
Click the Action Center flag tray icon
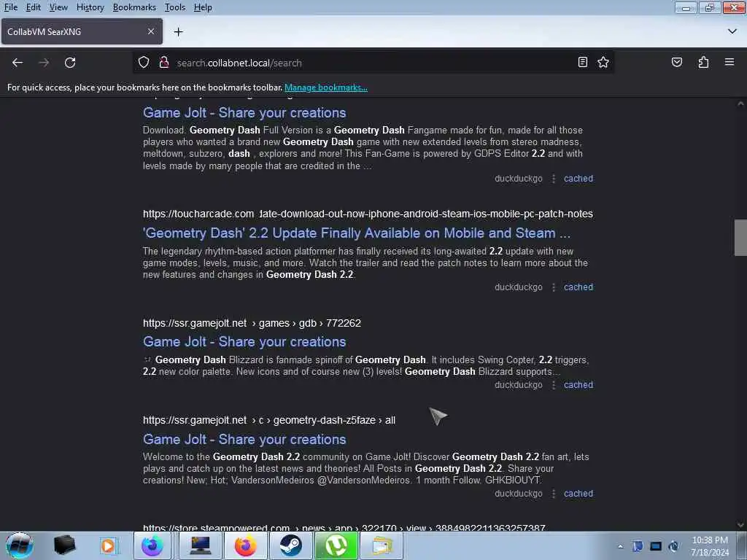pyautogui.click(x=638, y=546)
